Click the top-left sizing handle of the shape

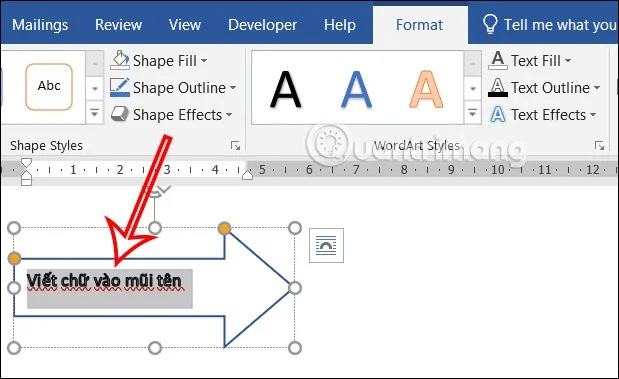14,228
